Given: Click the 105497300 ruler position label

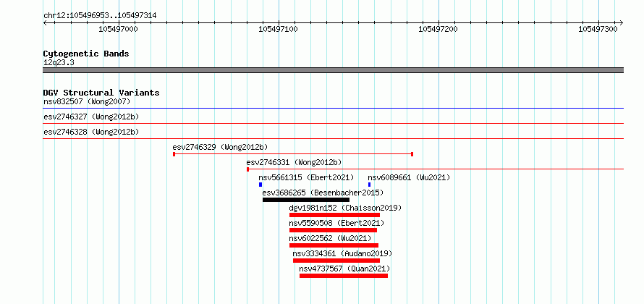Looking at the screenshot, I should point(598,29).
